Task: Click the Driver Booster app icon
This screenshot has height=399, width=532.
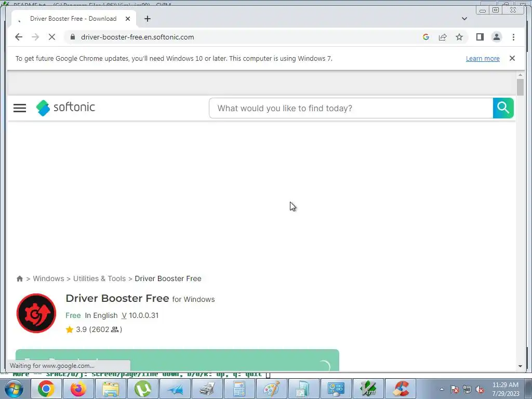Action: tap(36, 313)
